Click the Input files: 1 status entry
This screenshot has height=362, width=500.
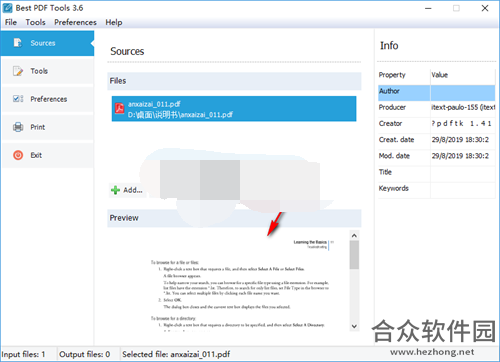pyautogui.click(x=23, y=354)
